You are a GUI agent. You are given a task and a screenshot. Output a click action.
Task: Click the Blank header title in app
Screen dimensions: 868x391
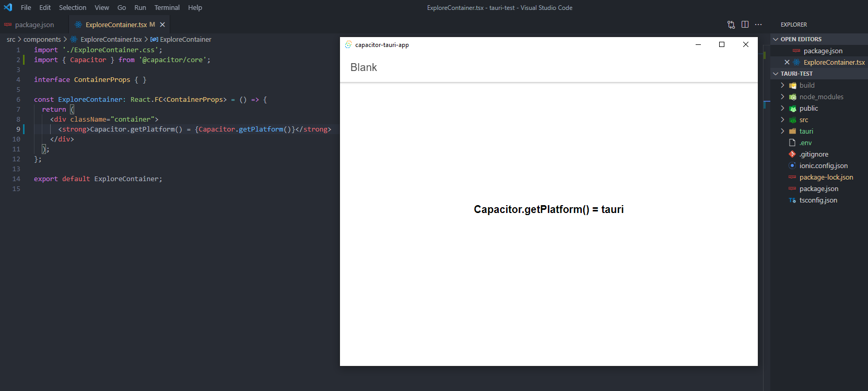coord(363,67)
